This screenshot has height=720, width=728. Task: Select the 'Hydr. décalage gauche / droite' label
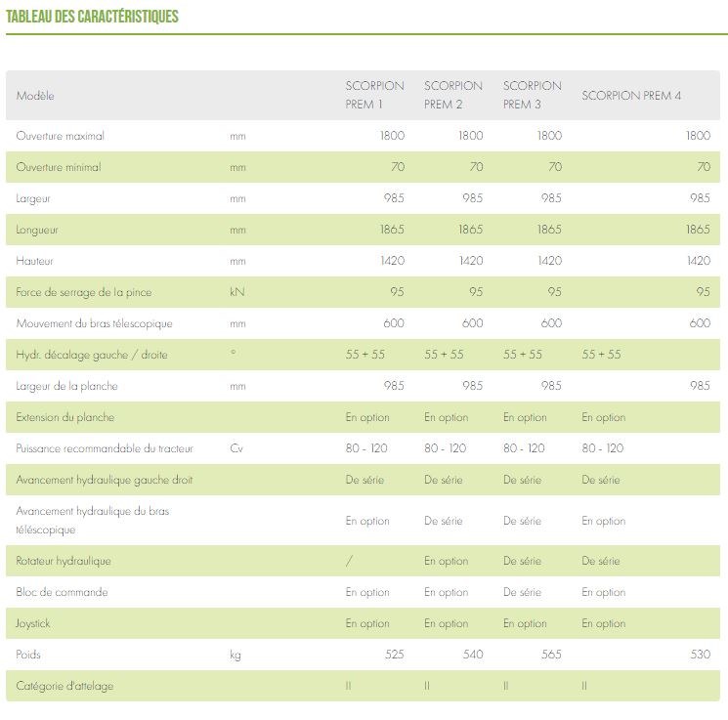[92, 355]
